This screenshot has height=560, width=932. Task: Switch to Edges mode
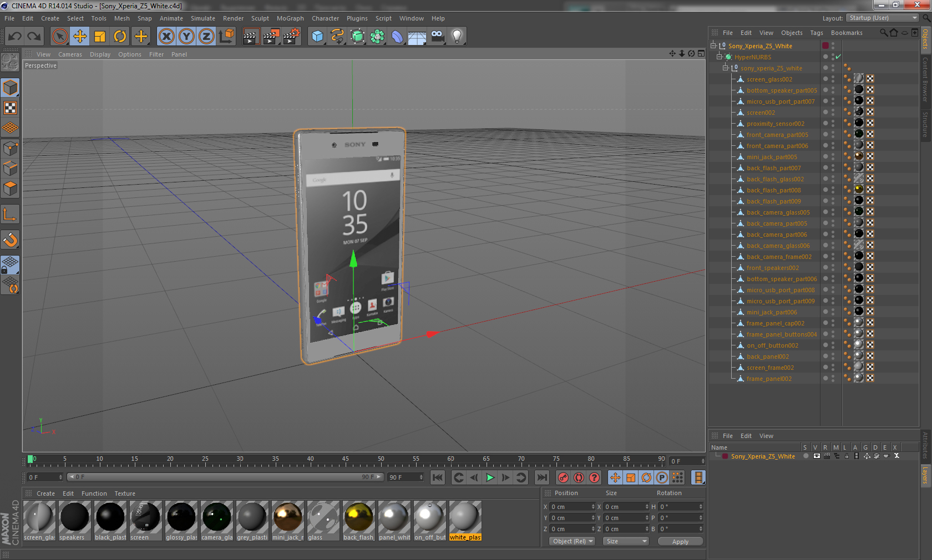11,169
